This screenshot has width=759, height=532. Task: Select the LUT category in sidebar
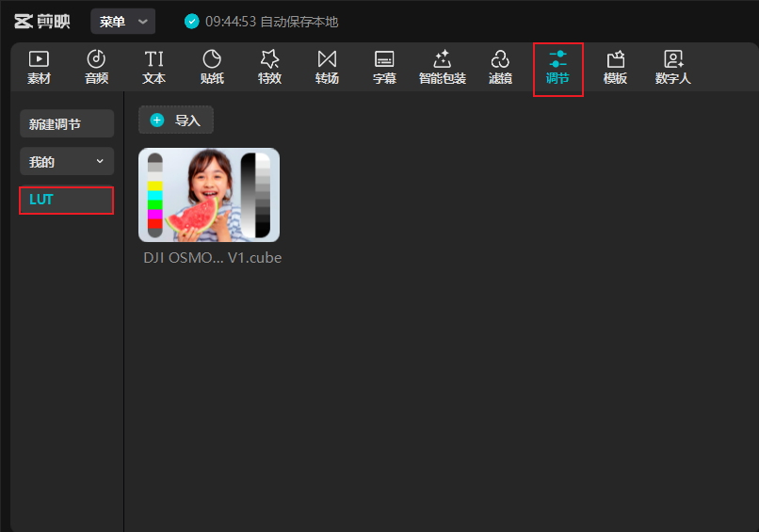pyautogui.click(x=67, y=200)
